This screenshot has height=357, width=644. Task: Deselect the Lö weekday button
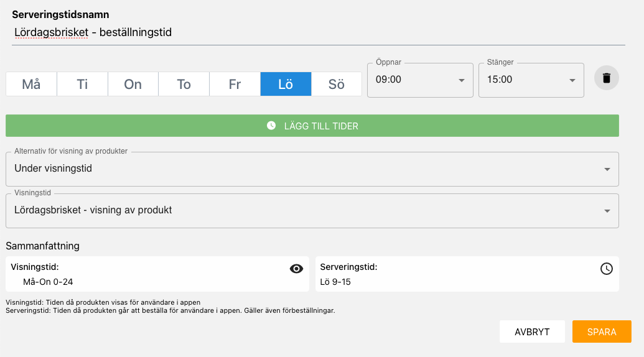click(x=286, y=84)
